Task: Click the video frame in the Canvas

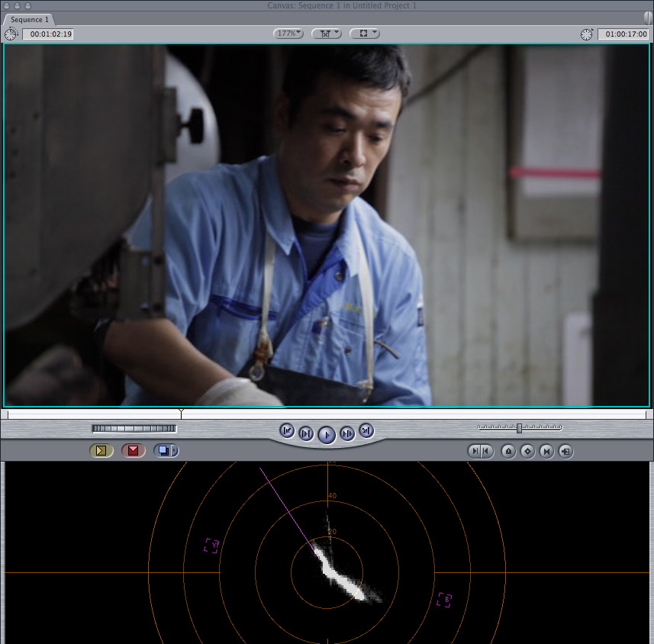Action: [327, 225]
